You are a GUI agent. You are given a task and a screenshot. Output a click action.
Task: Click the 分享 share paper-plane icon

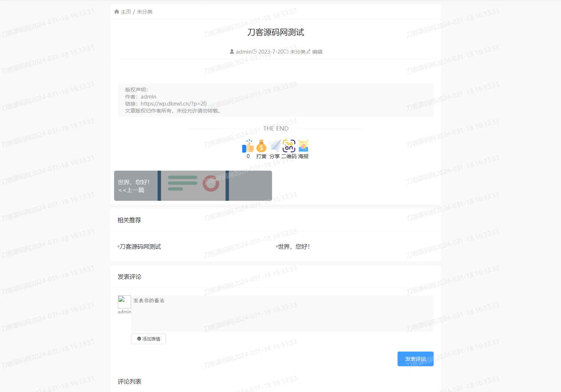coord(274,146)
